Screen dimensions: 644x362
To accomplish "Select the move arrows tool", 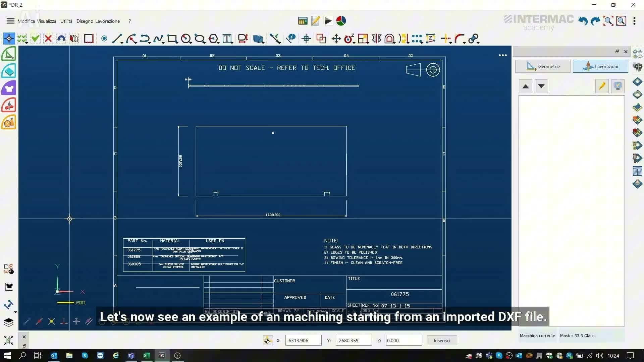I will click(336, 39).
